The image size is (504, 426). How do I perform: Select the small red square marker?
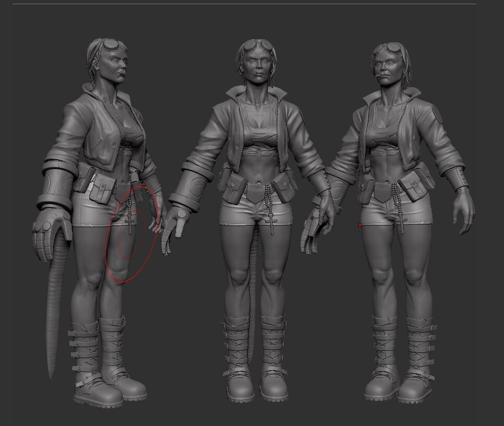pos(360,224)
